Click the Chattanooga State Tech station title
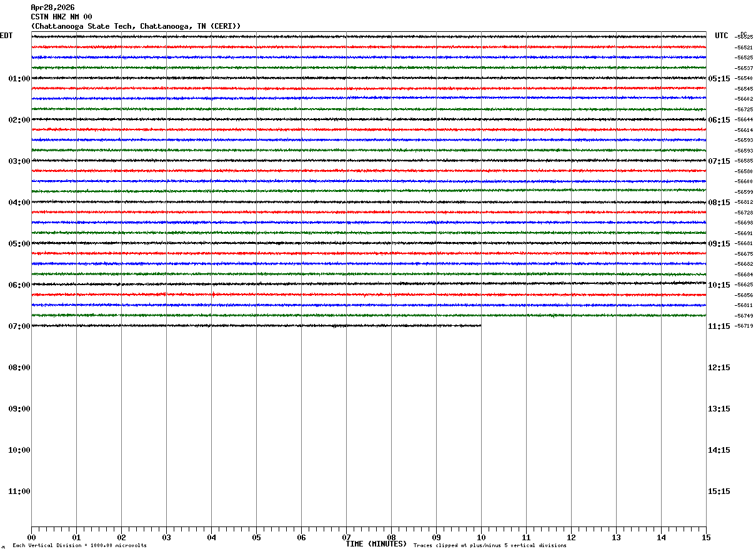This screenshot has height=554, width=756. point(136,26)
